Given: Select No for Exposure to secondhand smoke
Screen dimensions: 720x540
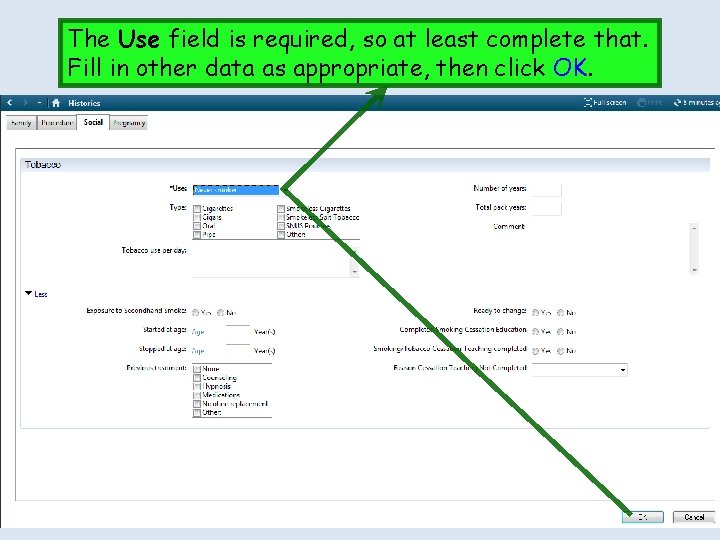Looking at the screenshot, I should pos(220,313).
